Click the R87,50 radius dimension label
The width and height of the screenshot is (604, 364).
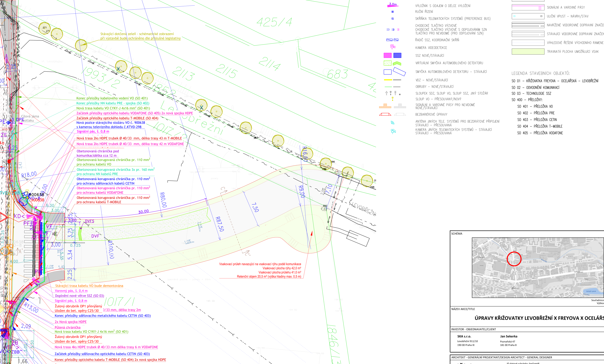[x=220, y=224]
